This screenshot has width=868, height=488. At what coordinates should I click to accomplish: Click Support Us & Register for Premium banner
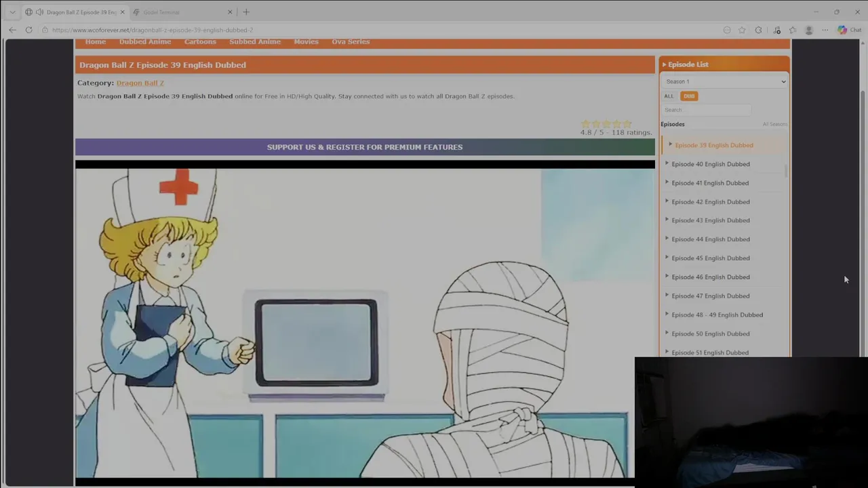pos(365,147)
